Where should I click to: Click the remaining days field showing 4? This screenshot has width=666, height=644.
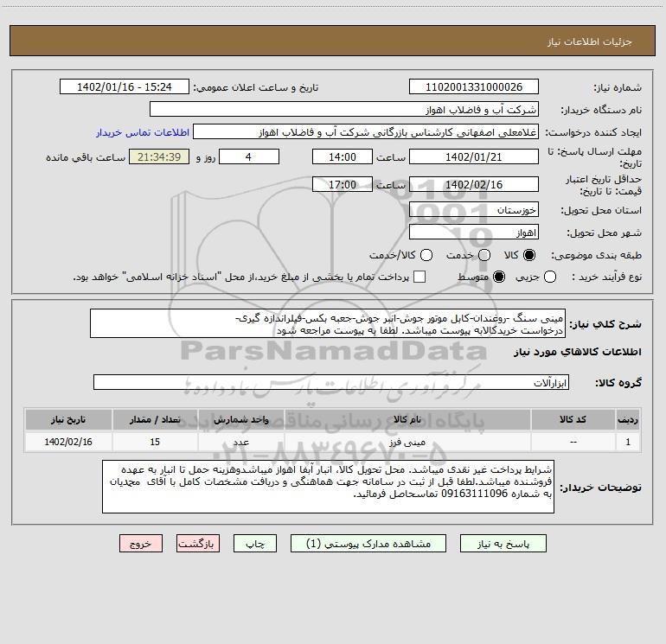tap(249, 156)
